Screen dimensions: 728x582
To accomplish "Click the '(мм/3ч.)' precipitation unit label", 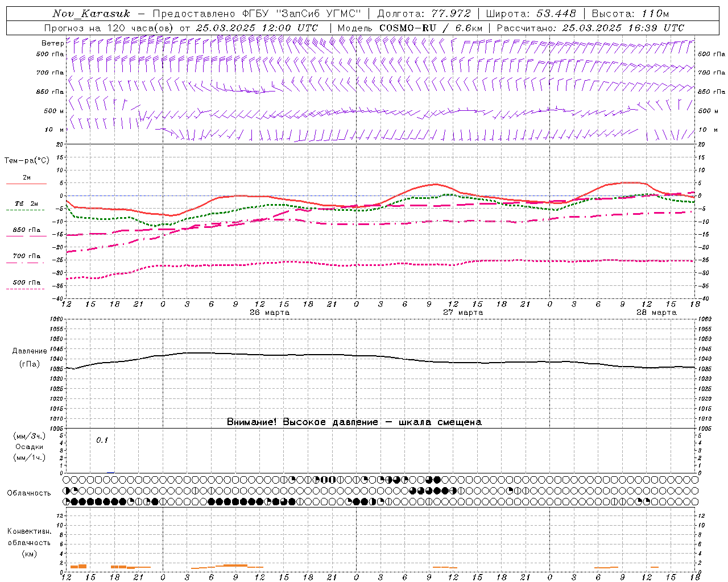I will (30, 436).
